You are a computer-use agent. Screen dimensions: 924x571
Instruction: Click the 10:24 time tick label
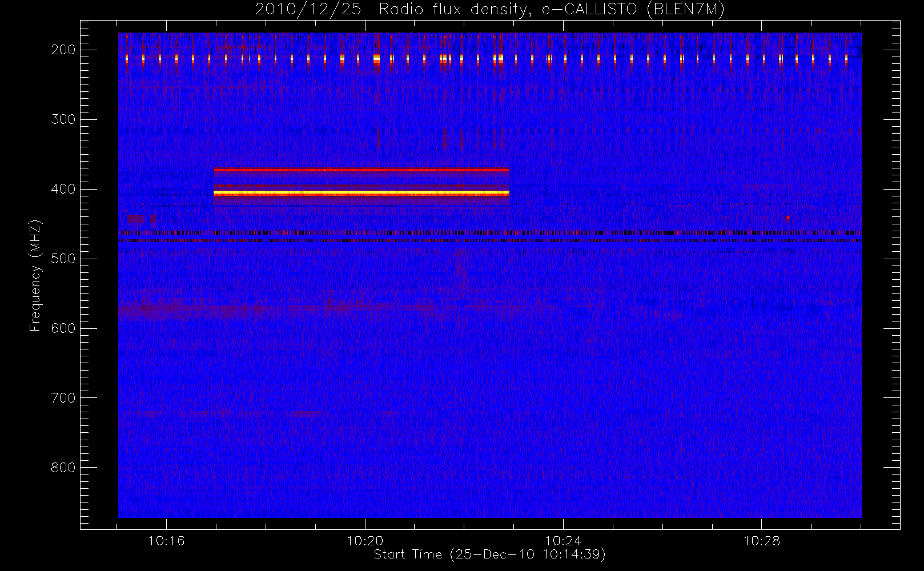563,541
